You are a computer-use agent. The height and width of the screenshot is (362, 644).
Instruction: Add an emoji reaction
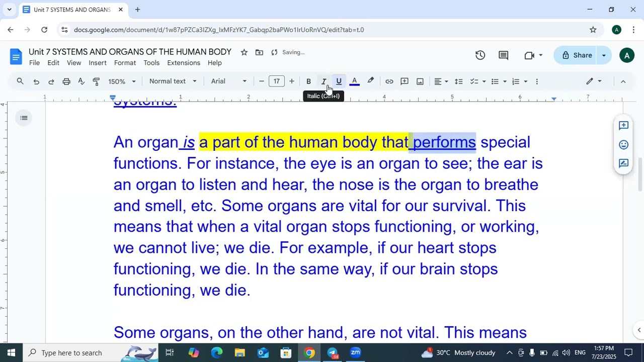pos(624,145)
